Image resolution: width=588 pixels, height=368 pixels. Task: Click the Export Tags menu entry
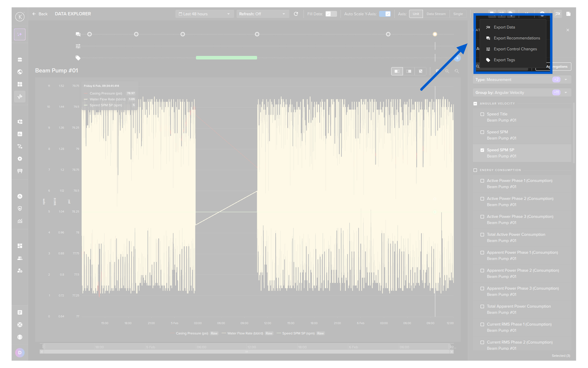[504, 60]
